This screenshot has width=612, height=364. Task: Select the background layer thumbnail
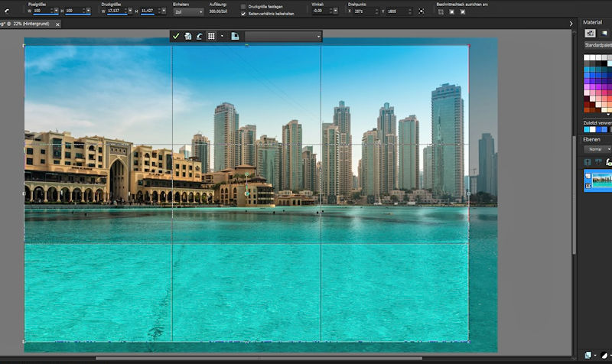coord(602,180)
